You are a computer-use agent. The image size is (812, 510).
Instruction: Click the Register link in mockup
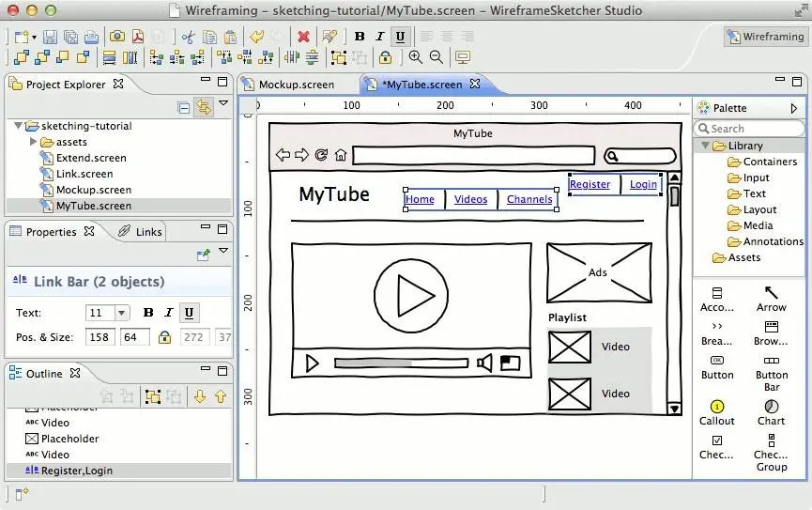[590, 184]
